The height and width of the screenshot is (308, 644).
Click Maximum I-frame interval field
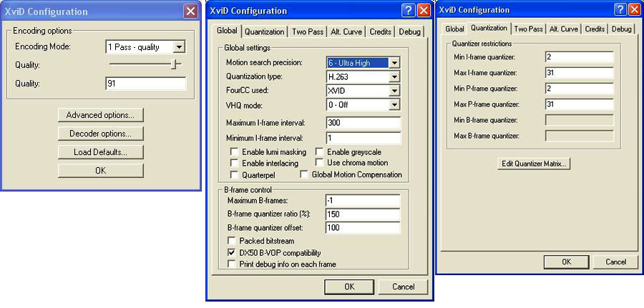364,123
